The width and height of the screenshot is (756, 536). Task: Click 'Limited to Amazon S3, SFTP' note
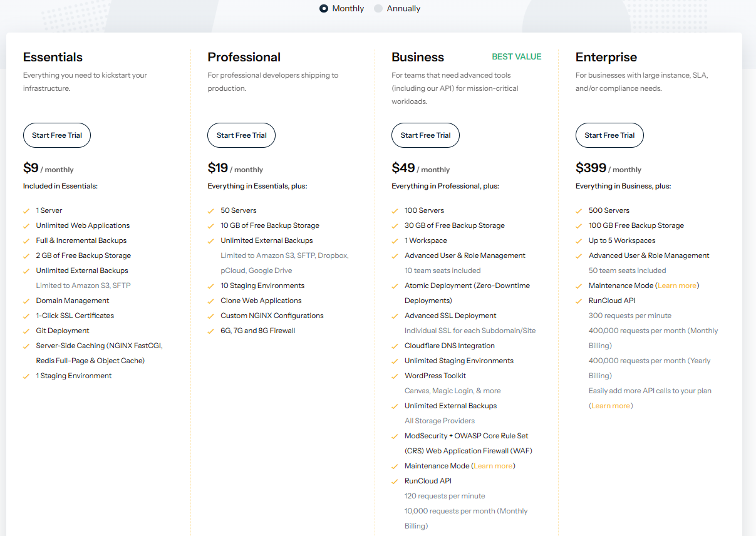coord(83,286)
